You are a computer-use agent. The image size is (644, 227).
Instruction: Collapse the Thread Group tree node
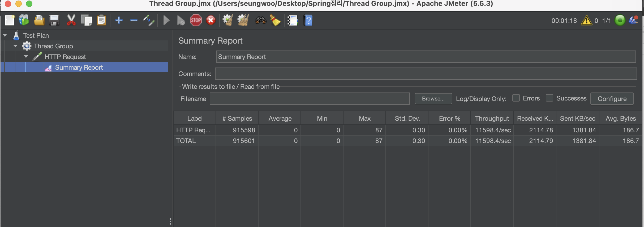point(15,46)
